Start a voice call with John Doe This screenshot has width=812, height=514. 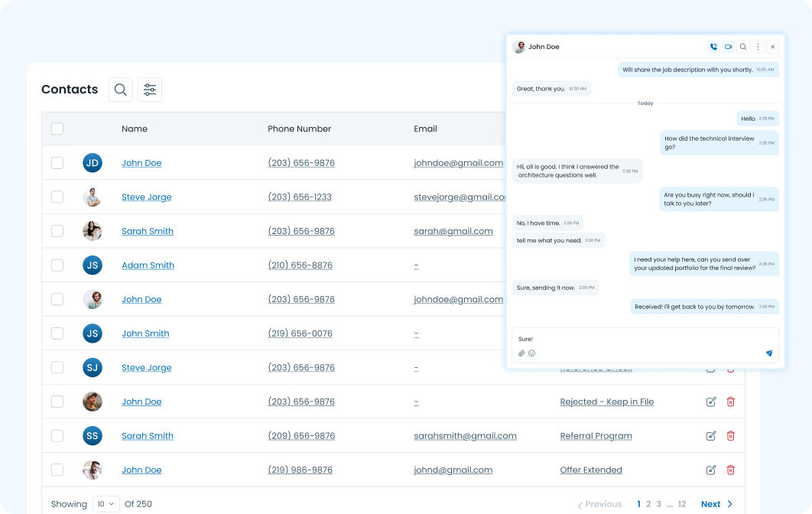tap(713, 47)
